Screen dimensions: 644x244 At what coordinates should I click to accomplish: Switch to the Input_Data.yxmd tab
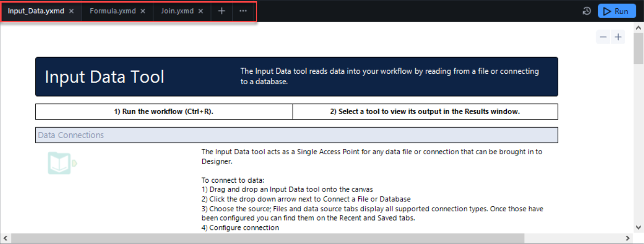tap(35, 11)
